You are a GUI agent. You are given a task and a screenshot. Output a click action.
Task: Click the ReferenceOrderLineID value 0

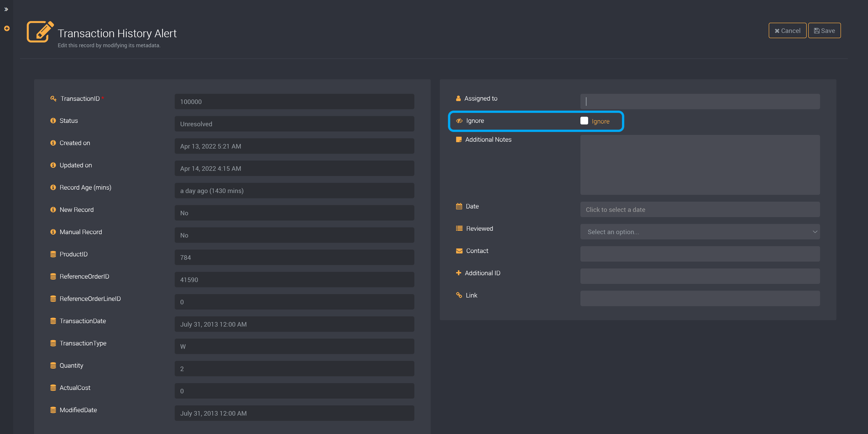(294, 302)
